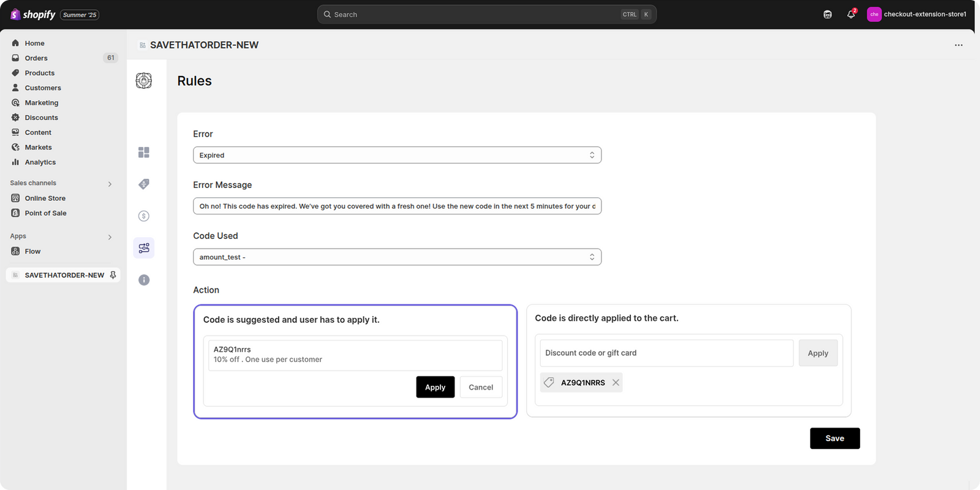Expand the Sales channels section
Image resolution: width=980 pixels, height=490 pixels.
[110, 184]
